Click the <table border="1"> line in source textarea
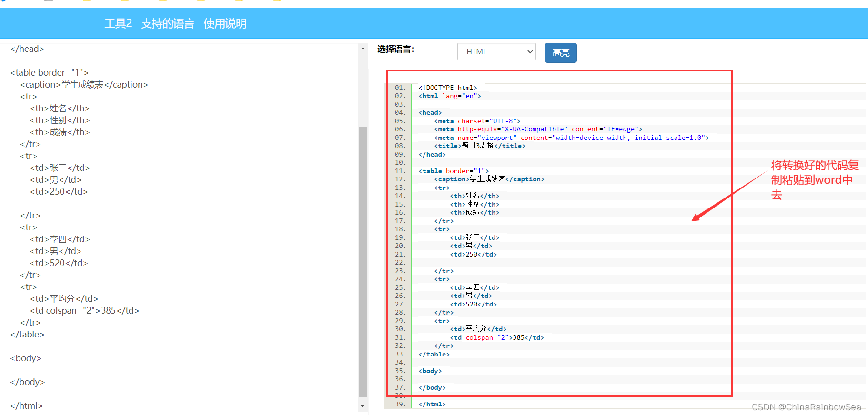 50,72
